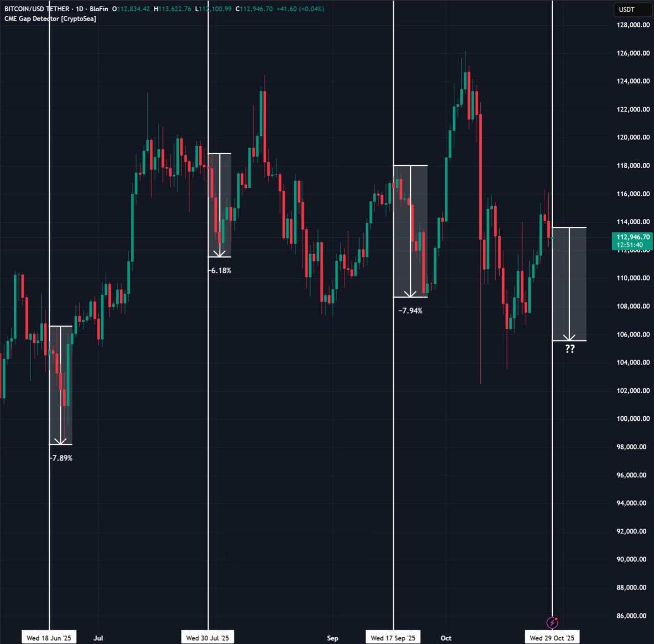Select the Wed 17 Sep '25 date label
654x644 pixels.
pos(393,637)
